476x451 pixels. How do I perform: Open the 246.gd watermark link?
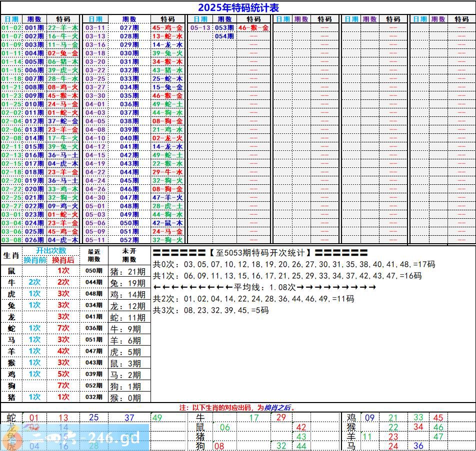pyautogui.click(x=75, y=438)
